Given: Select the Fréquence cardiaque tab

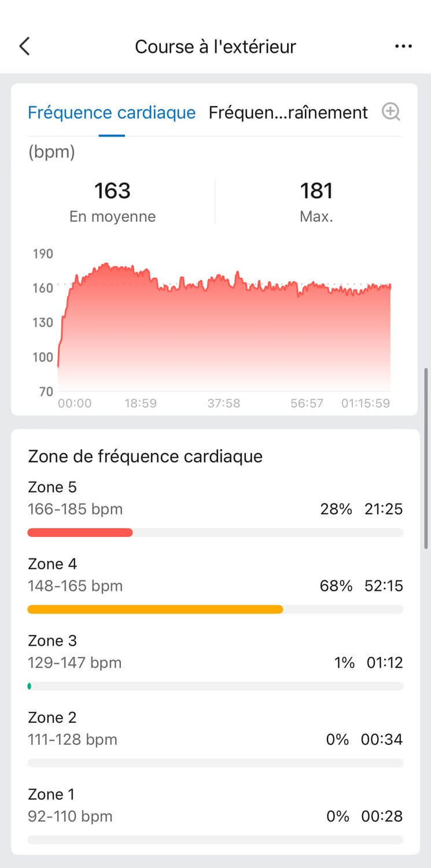Looking at the screenshot, I should (112, 112).
